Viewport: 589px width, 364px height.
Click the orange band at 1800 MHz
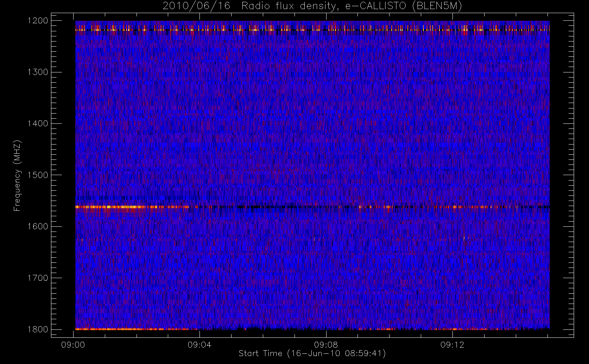[x=312, y=329]
